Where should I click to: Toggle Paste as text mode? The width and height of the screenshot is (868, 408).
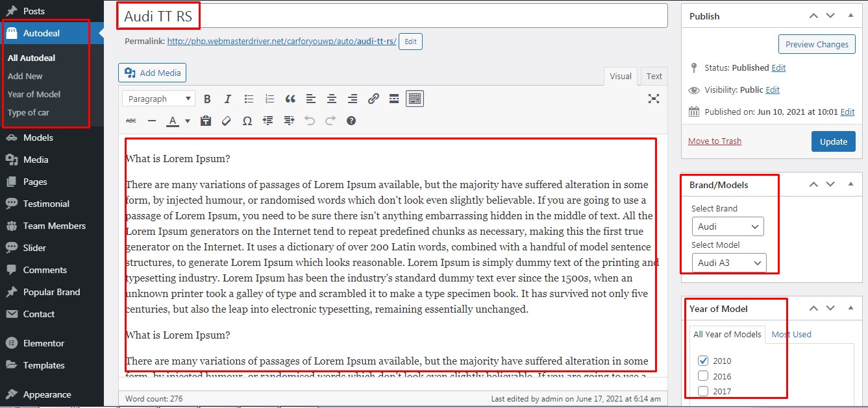206,121
